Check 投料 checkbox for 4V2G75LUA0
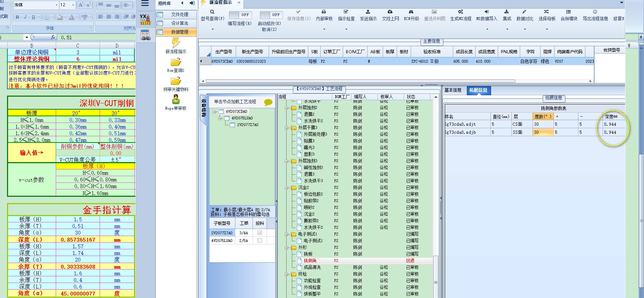644x298 pixels. pyautogui.click(x=260, y=241)
